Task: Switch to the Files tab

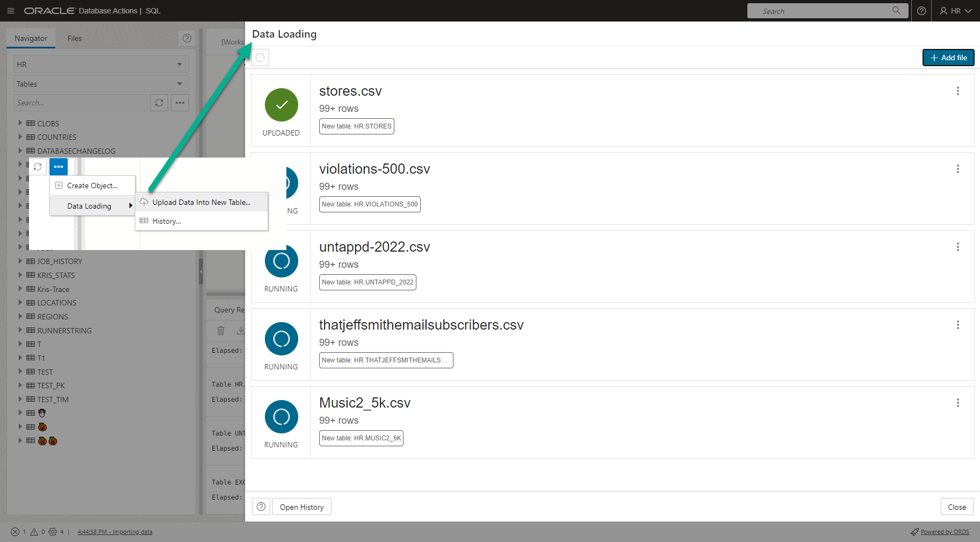Action: coord(75,38)
